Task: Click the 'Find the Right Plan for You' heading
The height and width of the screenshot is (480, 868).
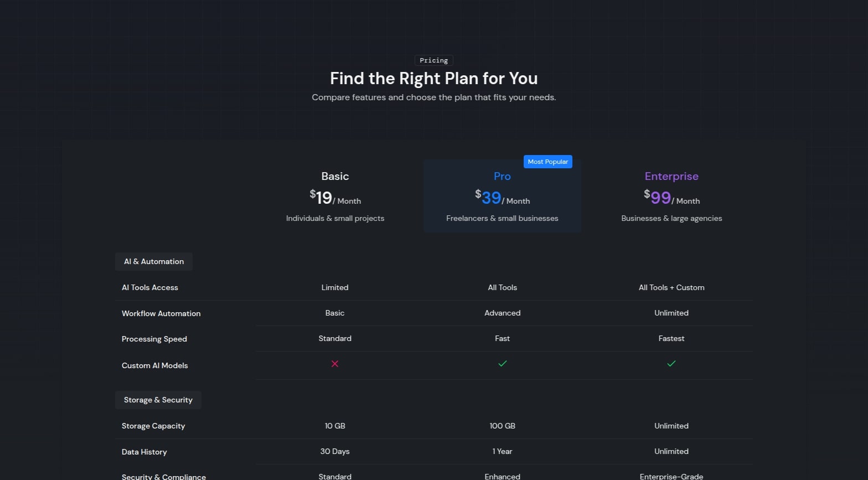Action: click(x=433, y=79)
